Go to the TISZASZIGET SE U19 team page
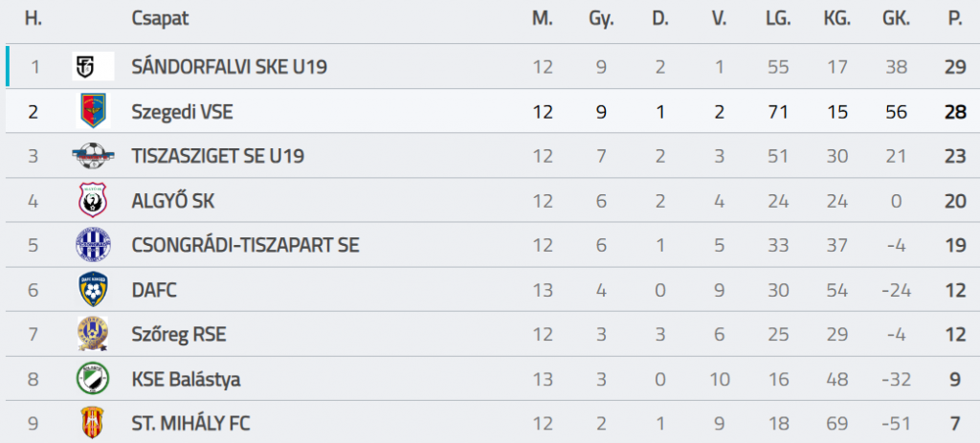Viewport: 980px width, 443px height. 217,156
